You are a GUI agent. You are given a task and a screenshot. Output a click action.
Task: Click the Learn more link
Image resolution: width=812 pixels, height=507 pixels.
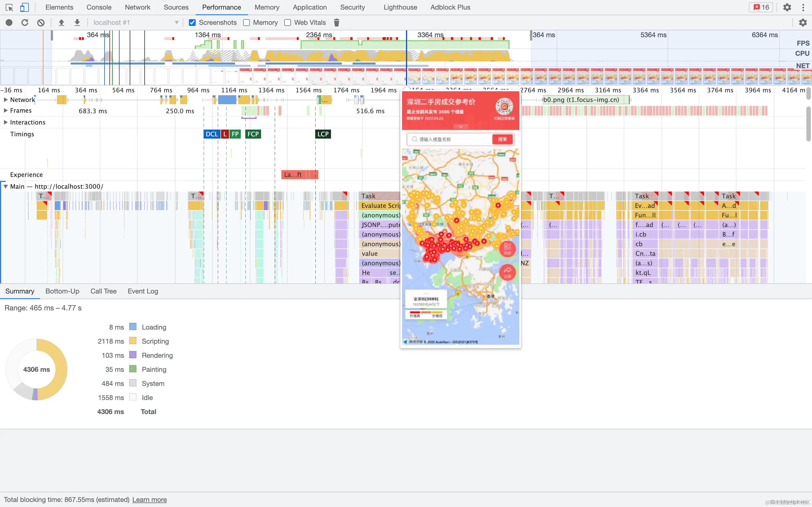pyautogui.click(x=149, y=500)
